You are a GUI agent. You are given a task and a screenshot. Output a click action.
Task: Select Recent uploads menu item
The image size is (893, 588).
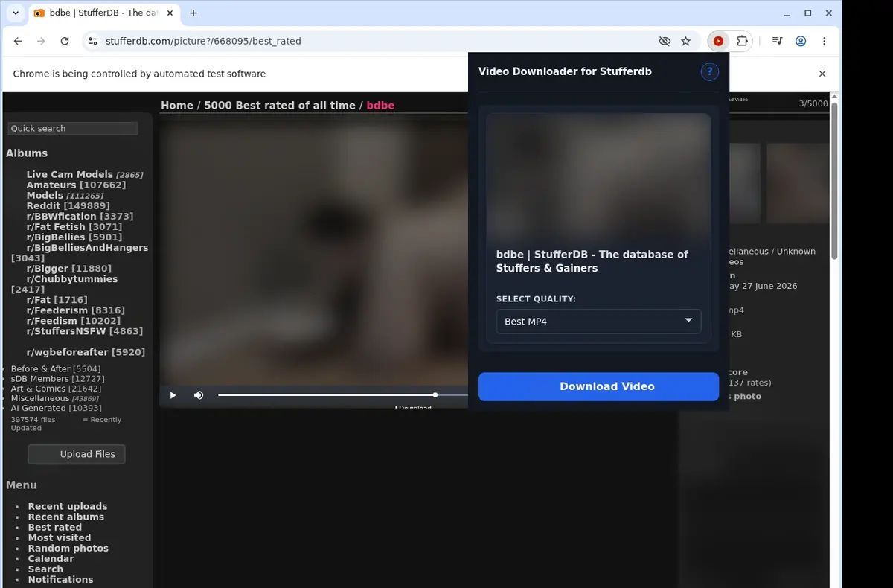tap(68, 506)
